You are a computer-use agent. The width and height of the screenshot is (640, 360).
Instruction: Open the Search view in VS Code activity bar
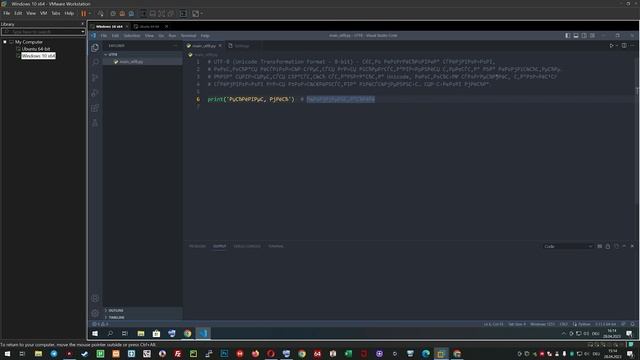coord(95,62)
